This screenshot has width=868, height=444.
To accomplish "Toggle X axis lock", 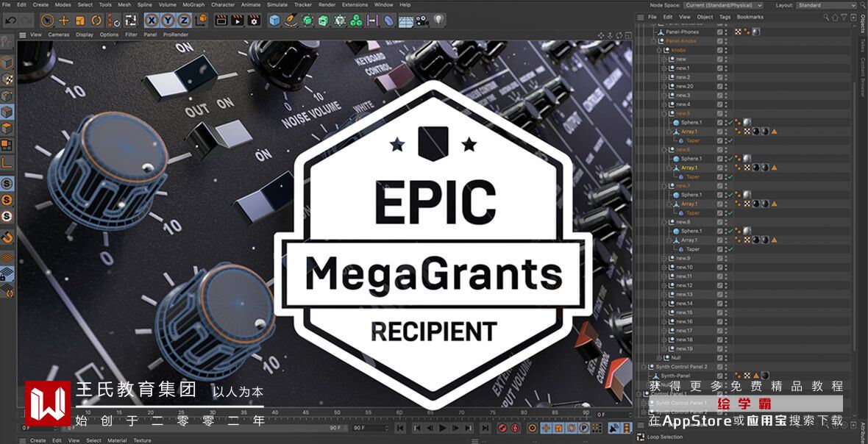I will (151, 21).
